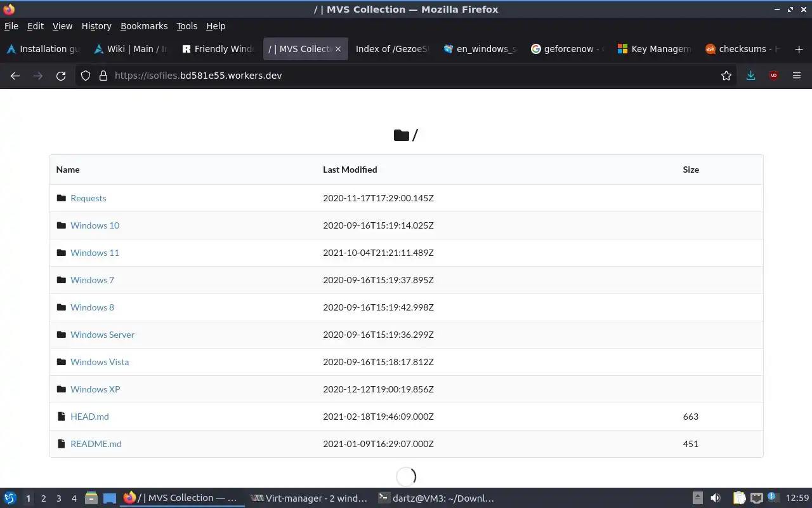Open the system start menu icon
Viewport: 812px width, 508px height.
(x=10, y=498)
